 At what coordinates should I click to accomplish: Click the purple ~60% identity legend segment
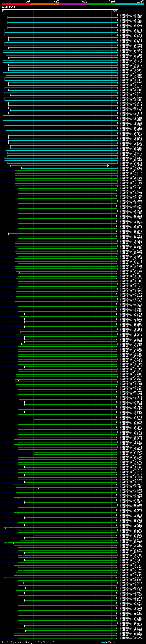[73, 4]
